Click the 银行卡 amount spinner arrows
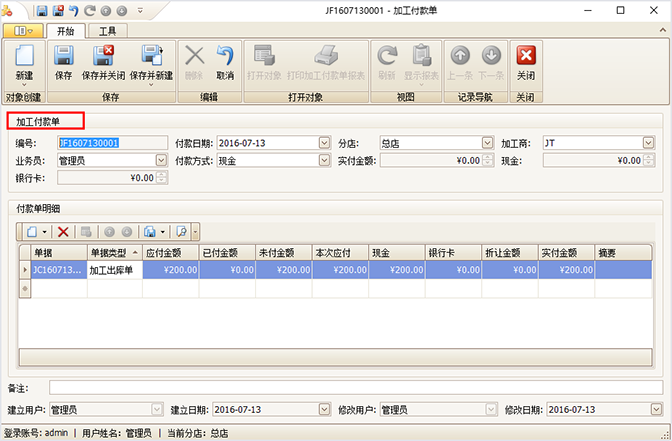The height and width of the screenshot is (441, 672). 162,178
